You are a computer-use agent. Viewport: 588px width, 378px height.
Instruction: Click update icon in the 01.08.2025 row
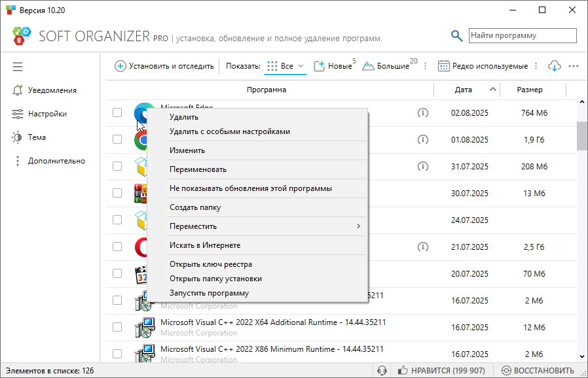422,140
